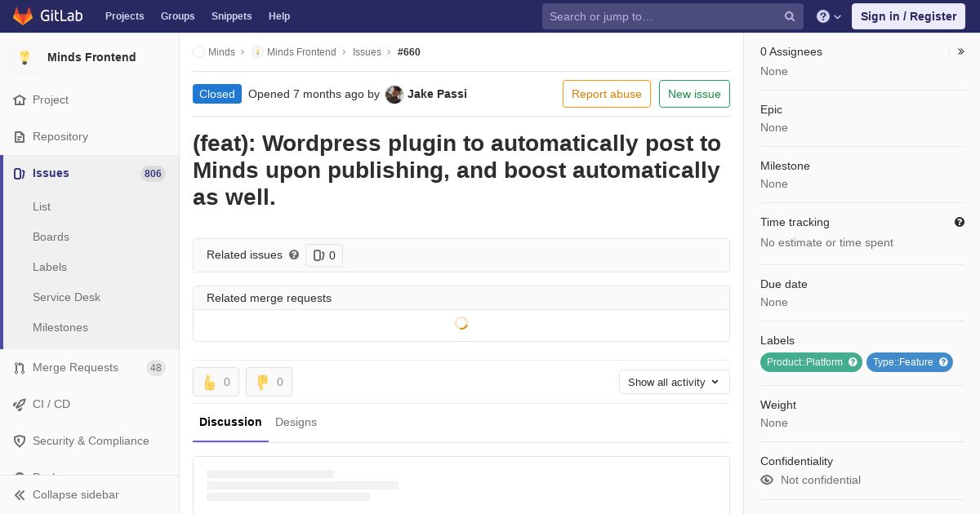Open the Show all activity dropdown
Screen dimensions: 980x514
click(674, 382)
